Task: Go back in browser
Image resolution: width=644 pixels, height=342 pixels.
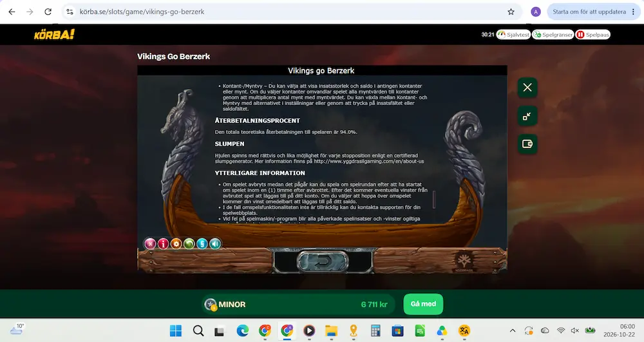Action: pos(12,12)
